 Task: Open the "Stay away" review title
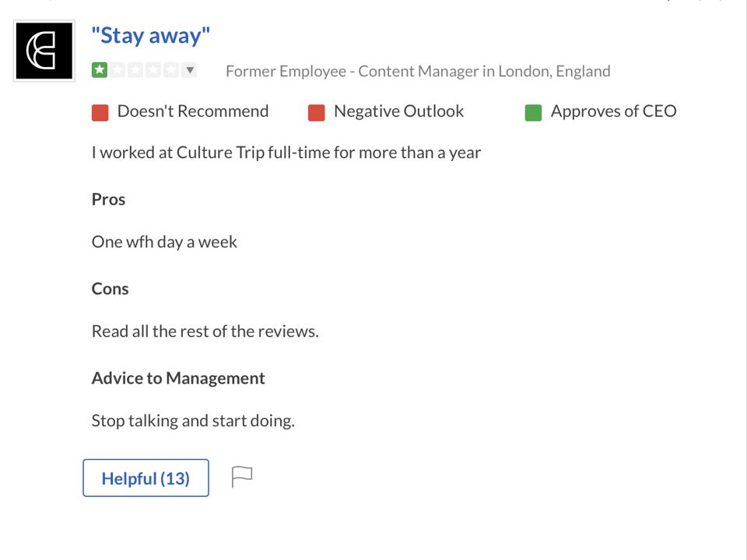point(151,36)
